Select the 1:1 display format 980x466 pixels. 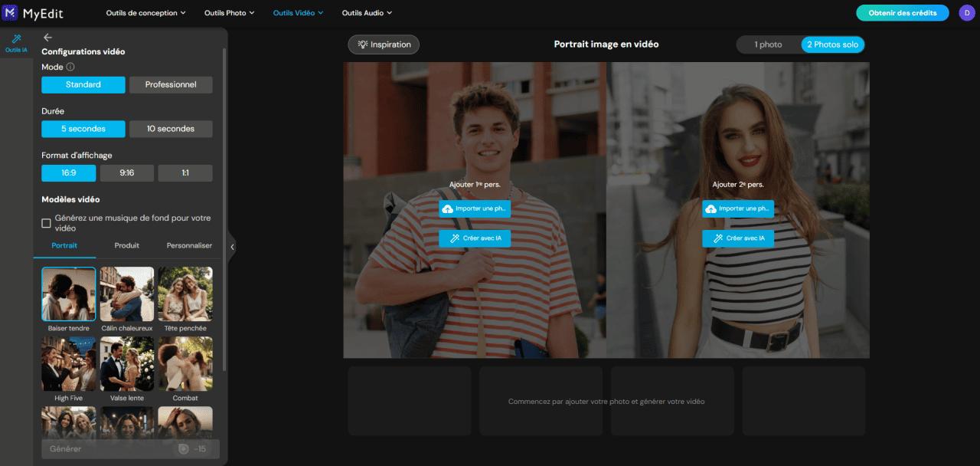click(185, 173)
